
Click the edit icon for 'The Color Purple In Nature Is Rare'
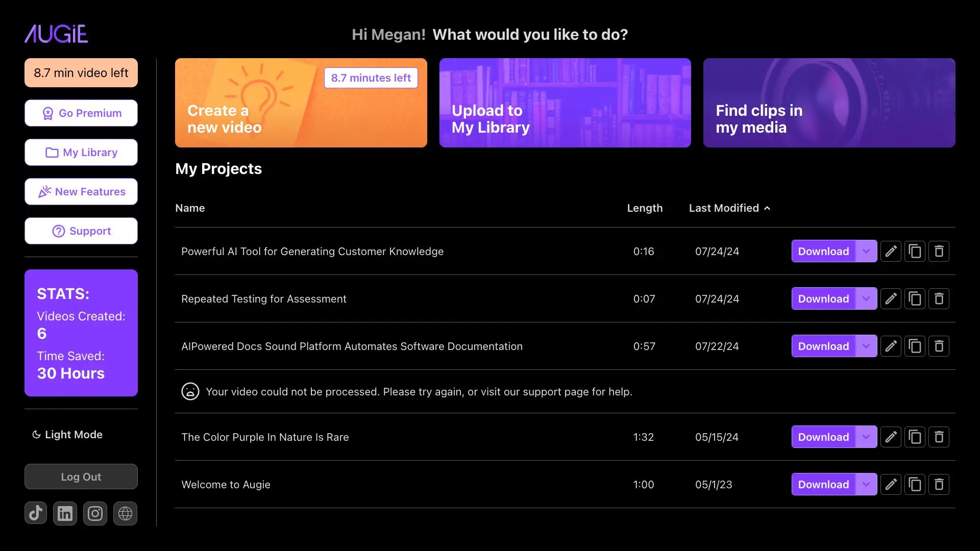click(890, 437)
